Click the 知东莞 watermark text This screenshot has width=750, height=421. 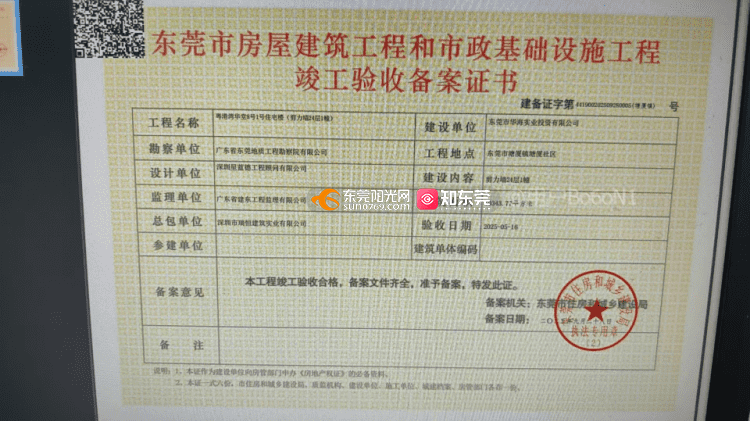point(466,199)
